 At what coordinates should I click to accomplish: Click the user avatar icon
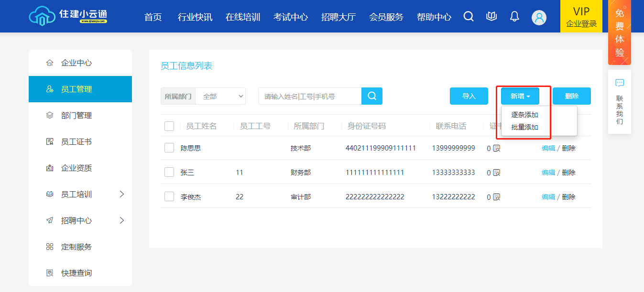point(539,18)
